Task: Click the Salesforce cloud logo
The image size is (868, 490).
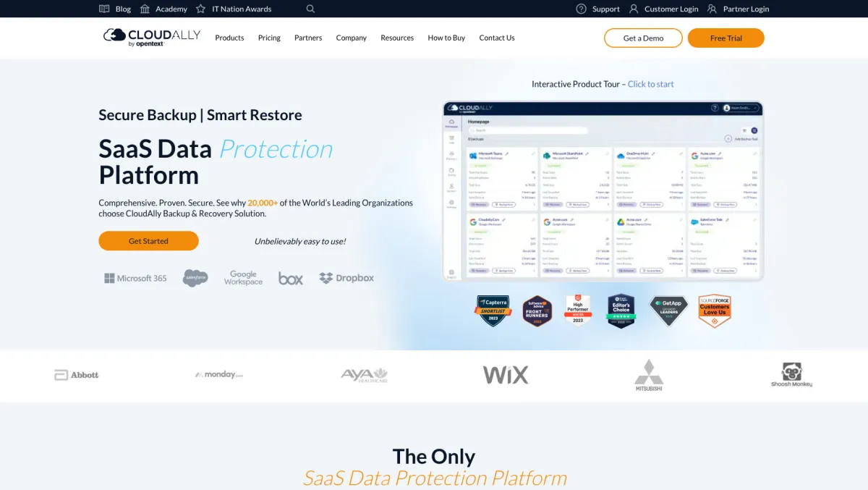Action: pyautogui.click(x=195, y=278)
